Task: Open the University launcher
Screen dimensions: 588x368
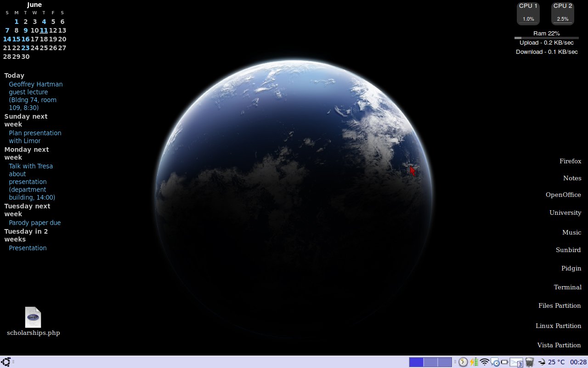Action: pos(565,213)
